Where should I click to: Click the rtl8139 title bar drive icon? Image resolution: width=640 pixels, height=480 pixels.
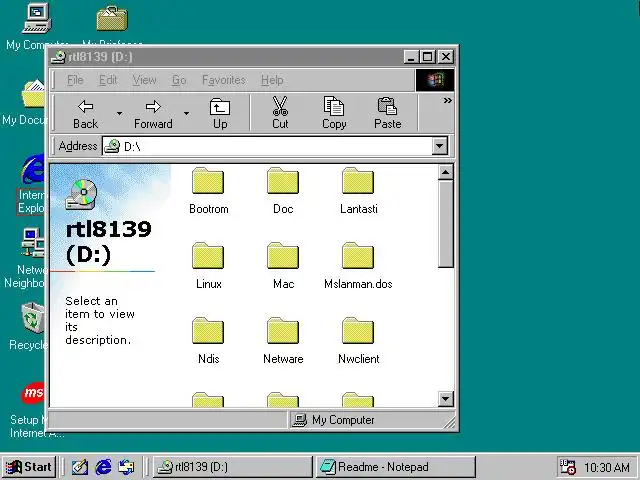(58, 57)
